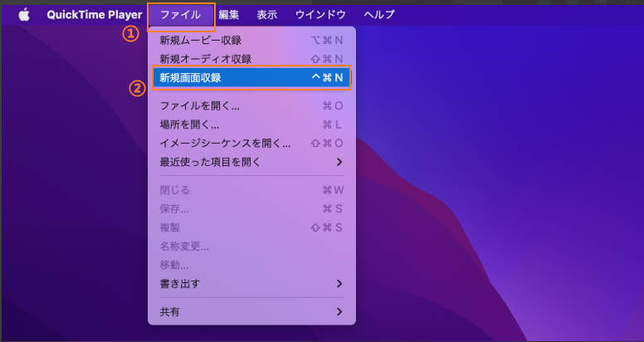Click the disabled 名称変更… menu item
The height and width of the screenshot is (342, 644).
point(251,247)
